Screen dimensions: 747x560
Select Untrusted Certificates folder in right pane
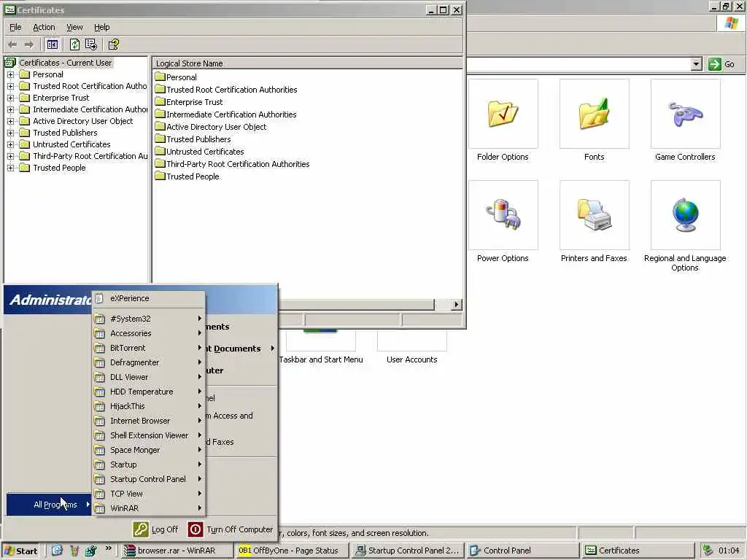tap(200, 152)
